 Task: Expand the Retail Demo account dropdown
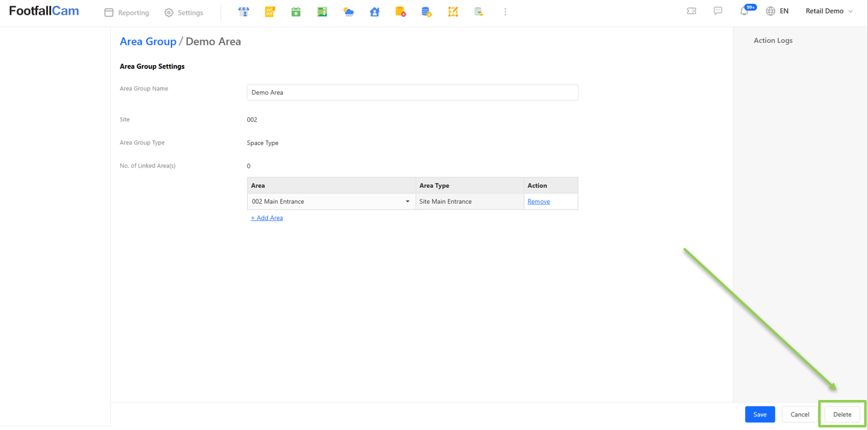829,12
